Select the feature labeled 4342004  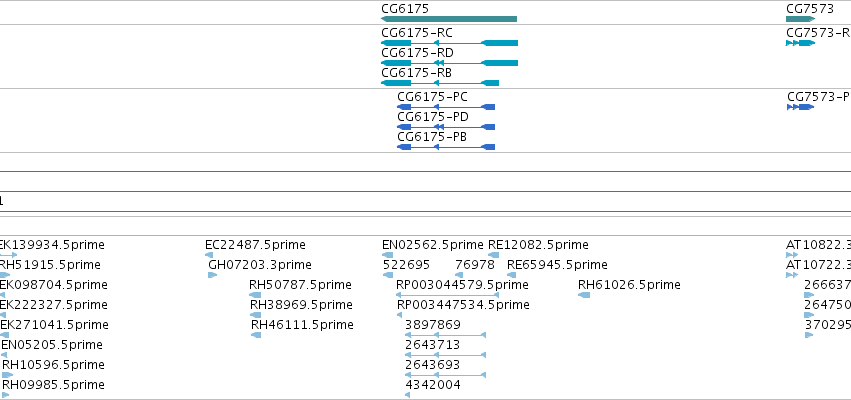click(433, 385)
